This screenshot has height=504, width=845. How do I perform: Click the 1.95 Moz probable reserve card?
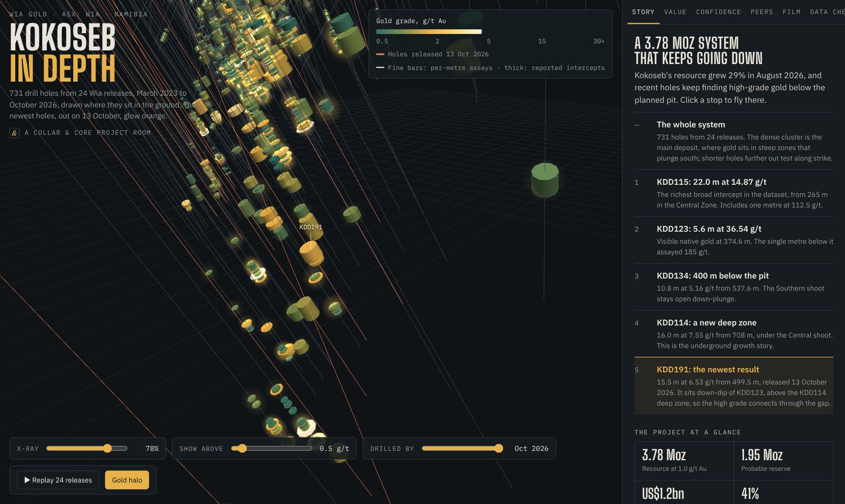tap(783, 461)
